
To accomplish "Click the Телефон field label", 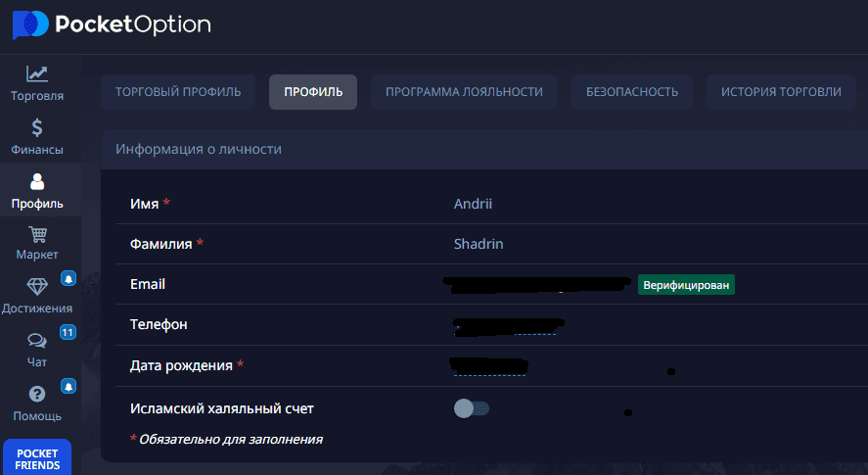I will [159, 325].
